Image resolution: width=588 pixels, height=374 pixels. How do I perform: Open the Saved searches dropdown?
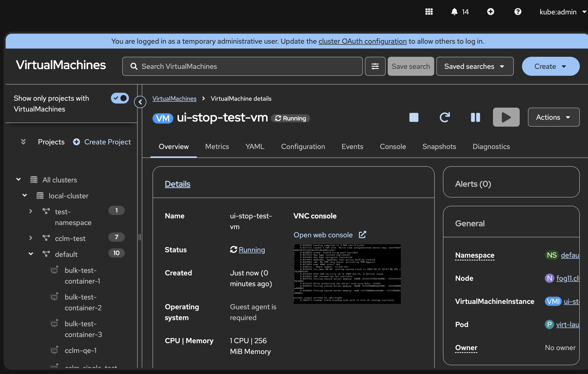475,66
